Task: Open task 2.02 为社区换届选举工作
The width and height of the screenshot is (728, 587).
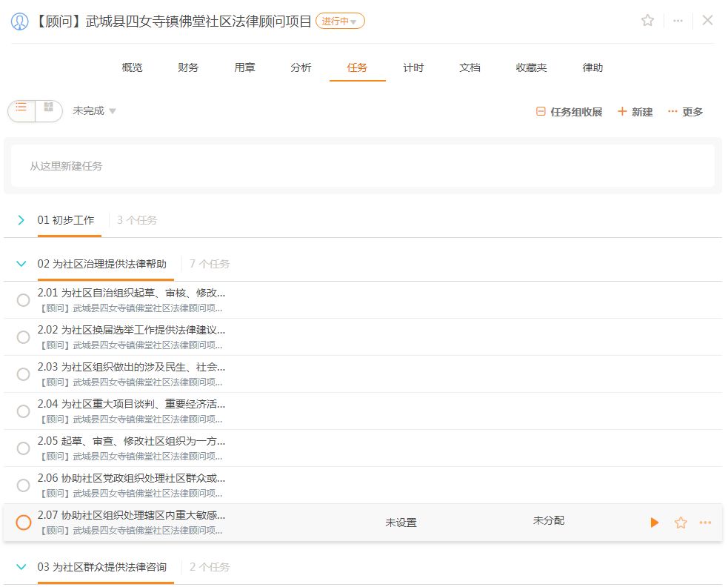Action: tap(131, 330)
